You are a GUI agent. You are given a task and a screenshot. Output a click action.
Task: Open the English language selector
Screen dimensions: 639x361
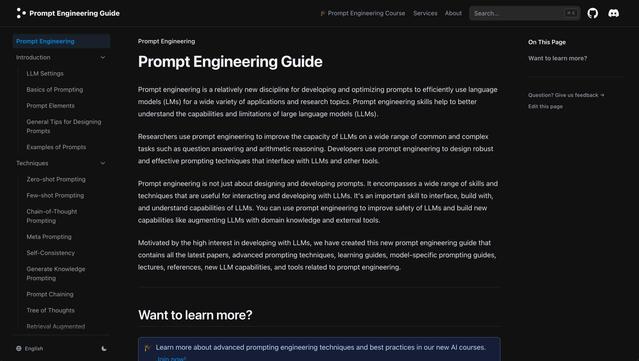click(30, 348)
